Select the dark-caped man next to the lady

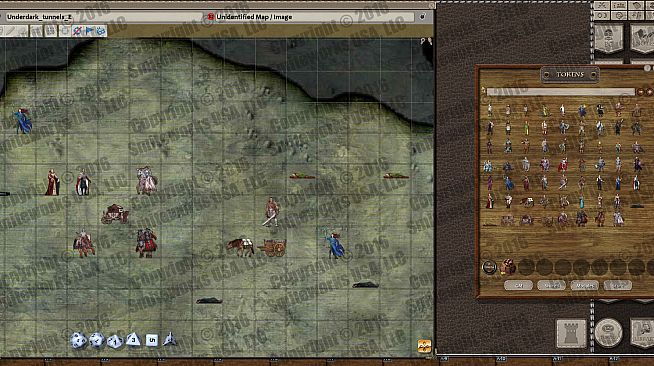point(83,183)
